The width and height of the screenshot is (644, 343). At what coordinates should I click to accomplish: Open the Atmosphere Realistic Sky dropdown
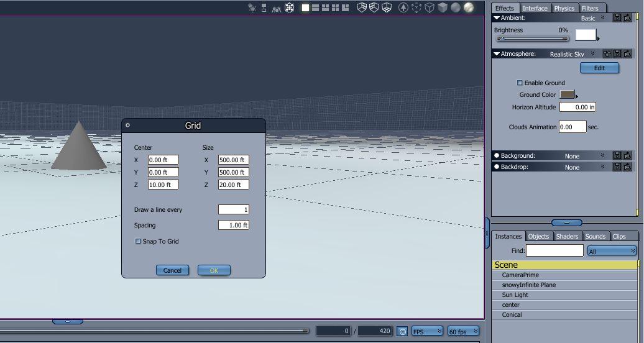tap(592, 54)
